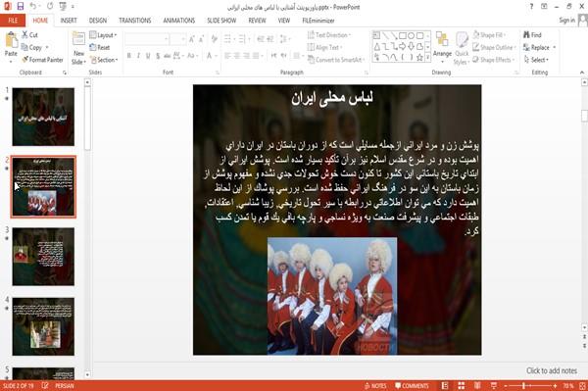Click the Sign in link

point(566,21)
